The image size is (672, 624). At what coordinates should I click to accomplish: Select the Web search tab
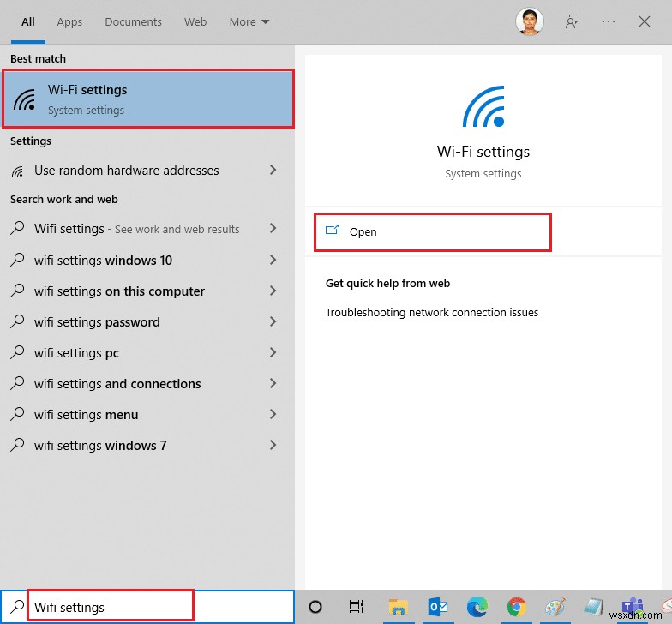[x=195, y=22]
